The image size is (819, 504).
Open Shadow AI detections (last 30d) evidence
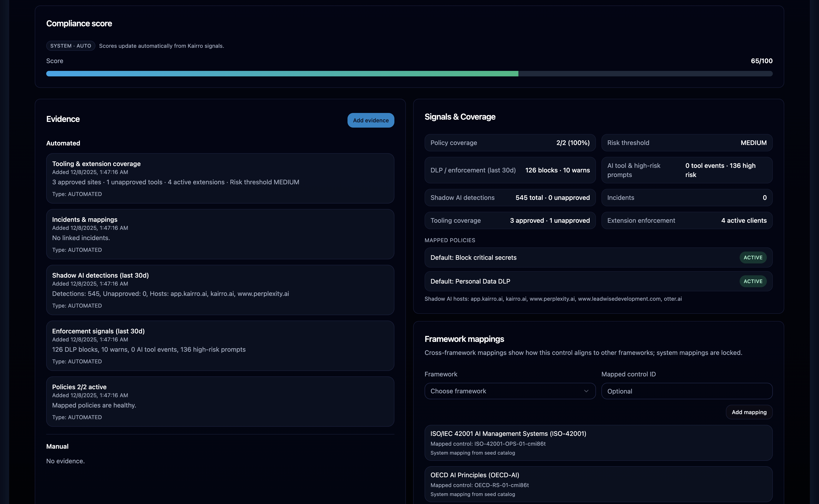[x=220, y=290]
